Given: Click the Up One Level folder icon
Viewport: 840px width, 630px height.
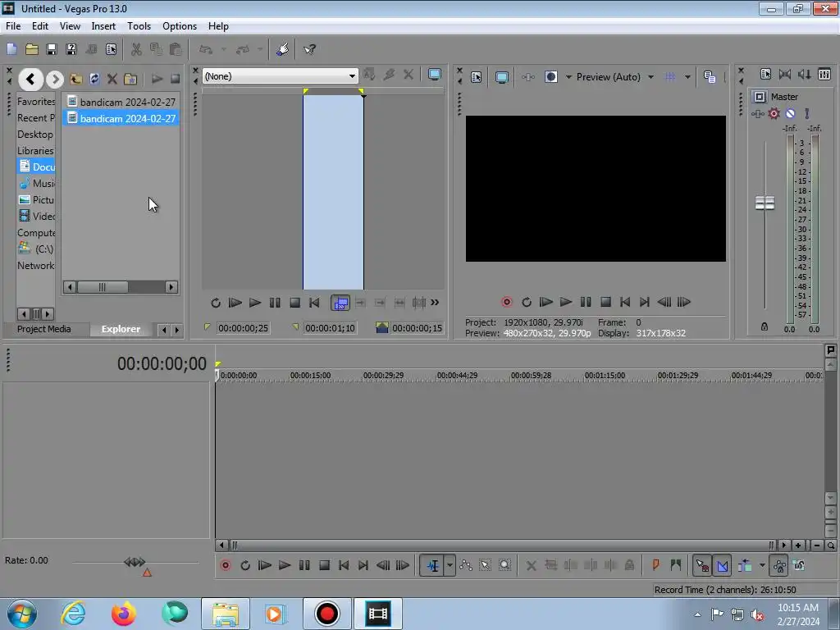Looking at the screenshot, I should tap(75, 80).
